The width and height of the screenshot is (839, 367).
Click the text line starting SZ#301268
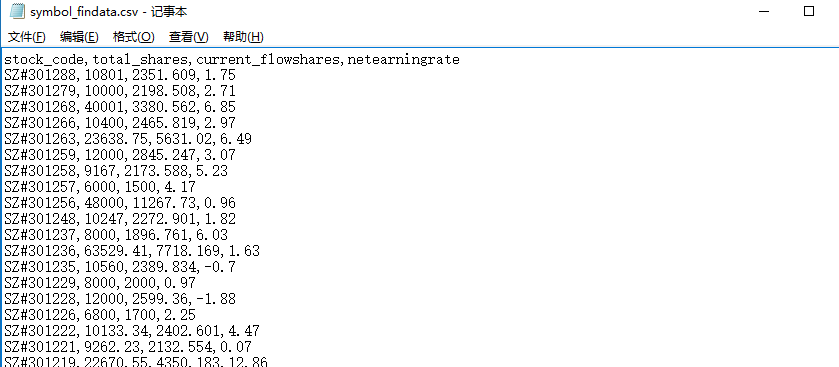(x=120, y=107)
